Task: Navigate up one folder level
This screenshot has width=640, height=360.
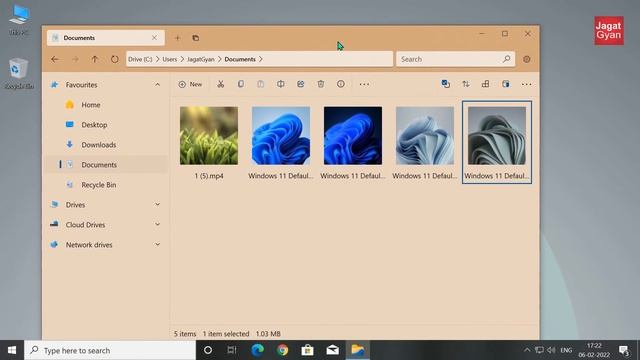Action: (x=95, y=59)
